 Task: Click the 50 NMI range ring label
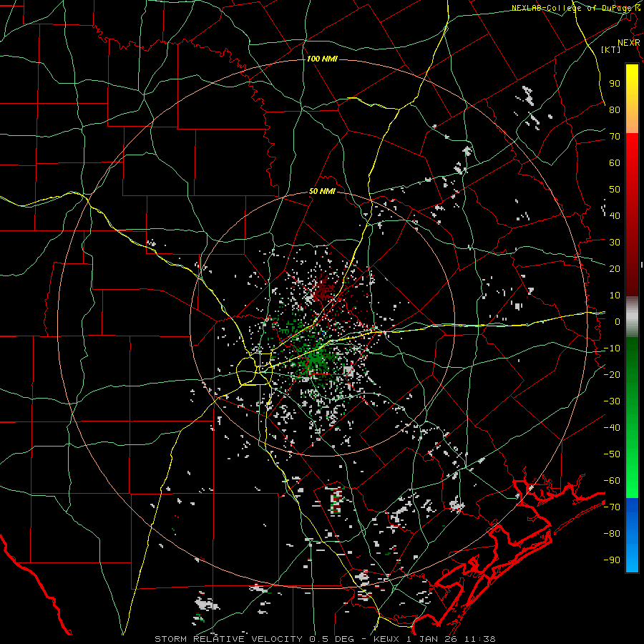tap(322, 191)
